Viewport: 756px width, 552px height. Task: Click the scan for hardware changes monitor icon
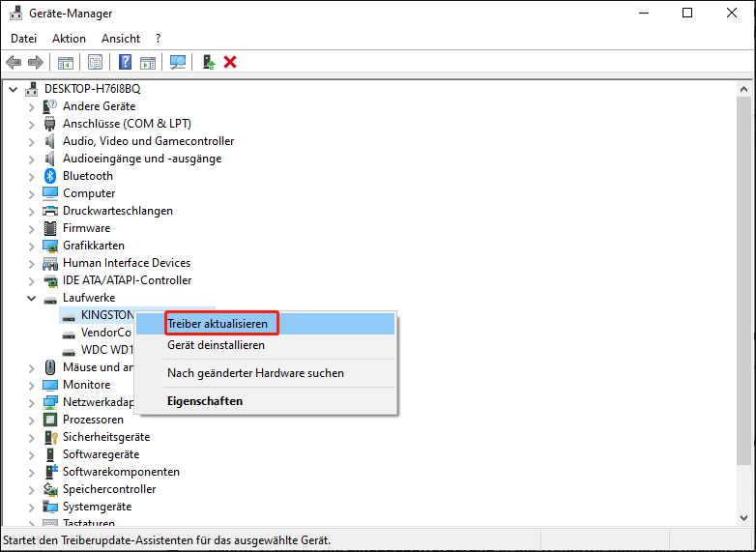[x=178, y=62]
